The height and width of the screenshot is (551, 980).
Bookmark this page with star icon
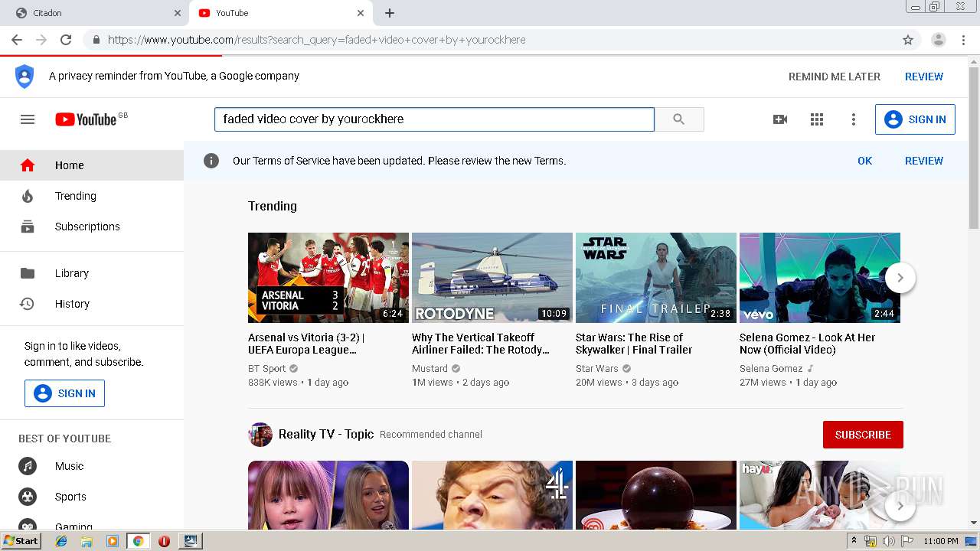click(908, 40)
